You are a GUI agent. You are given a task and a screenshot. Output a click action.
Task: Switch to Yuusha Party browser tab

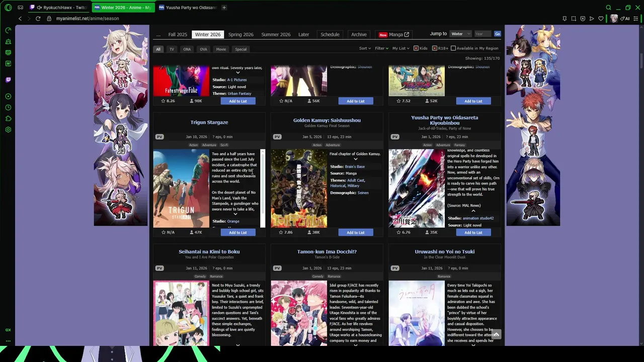187,8
